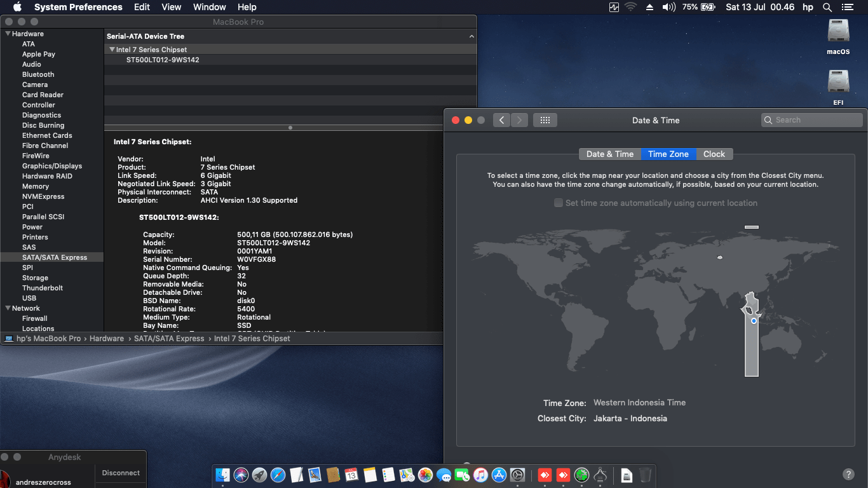
Task: Click the back arrow in Date & Time
Action: pyautogui.click(x=501, y=120)
